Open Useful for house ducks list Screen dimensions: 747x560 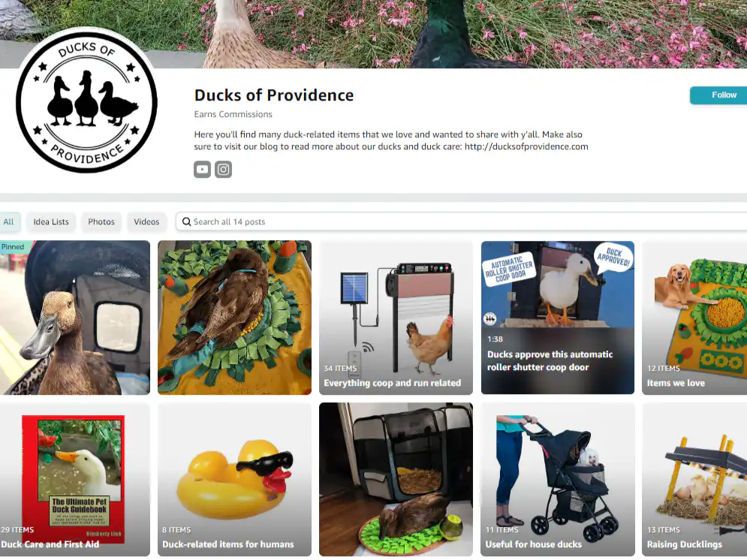click(x=557, y=480)
